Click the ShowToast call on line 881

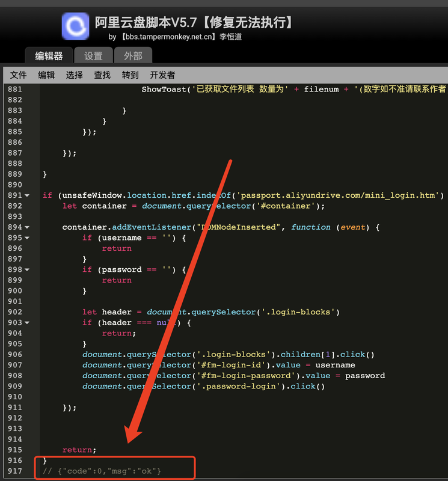164,90
